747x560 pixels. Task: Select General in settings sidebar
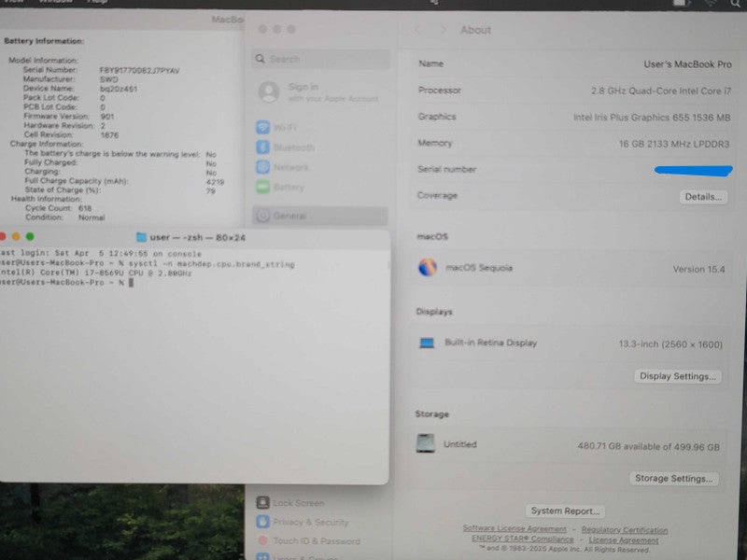319,216
